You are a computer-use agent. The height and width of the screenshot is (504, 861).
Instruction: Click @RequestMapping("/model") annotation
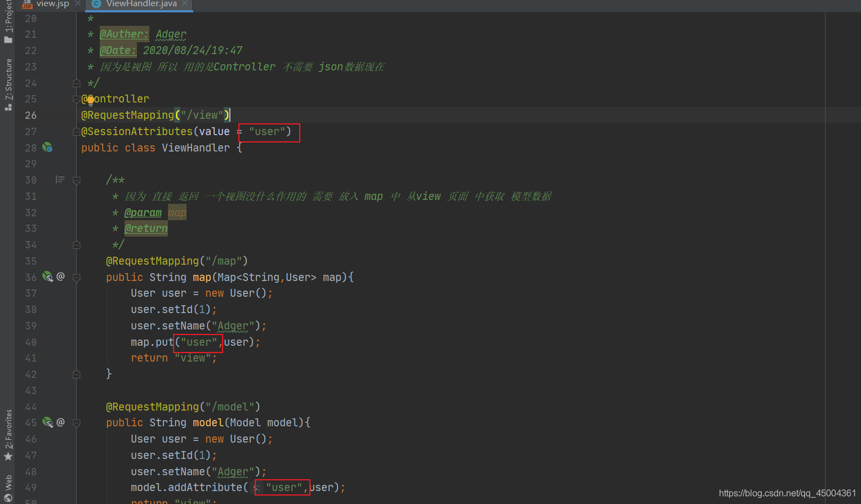[183, 407]
